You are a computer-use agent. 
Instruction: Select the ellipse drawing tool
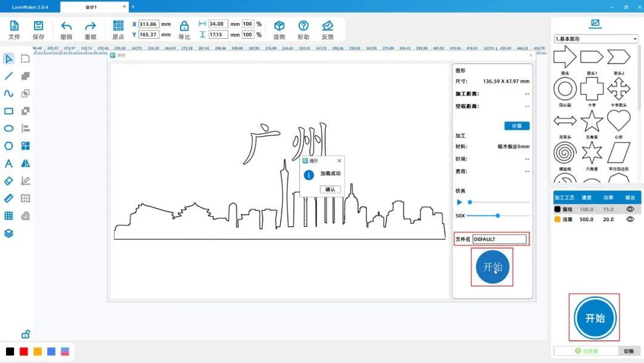[9, 128]
